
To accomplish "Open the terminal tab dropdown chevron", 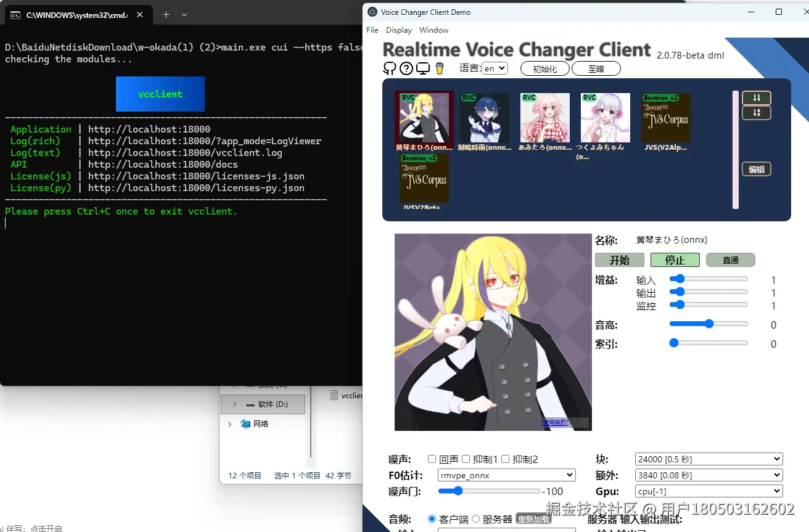I will 184,15.
